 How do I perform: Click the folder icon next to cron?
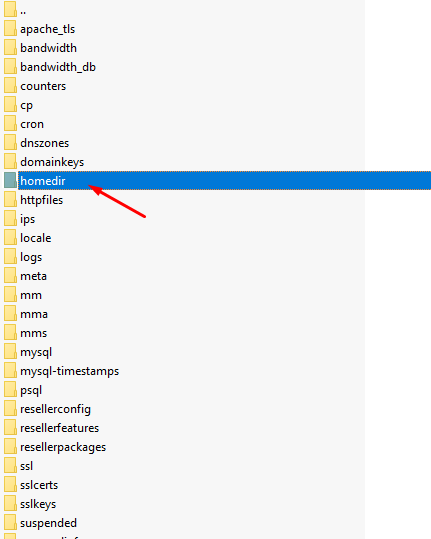click(10, 124)
